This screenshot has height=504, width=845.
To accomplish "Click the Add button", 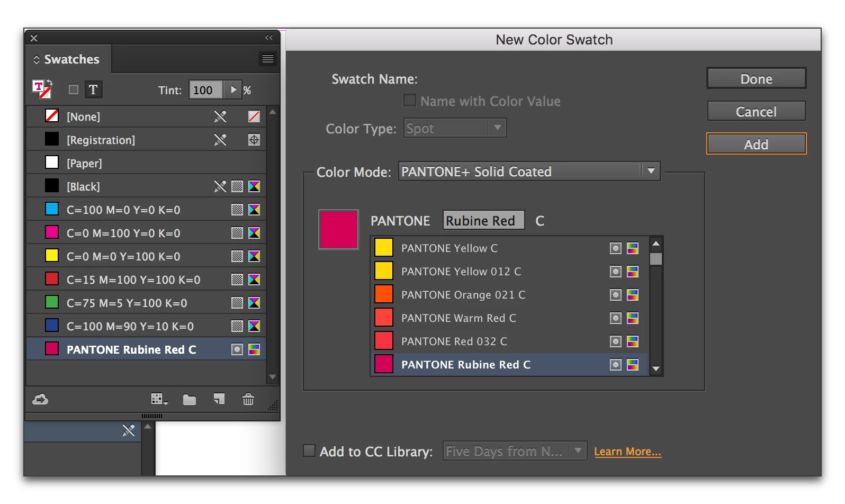I will [756, 144].
